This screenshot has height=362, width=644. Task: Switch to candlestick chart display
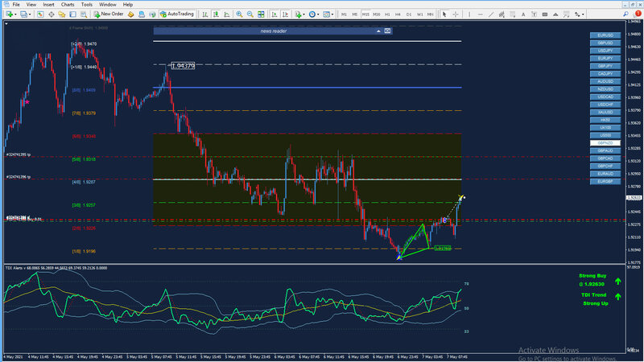(x=216, y=14)
